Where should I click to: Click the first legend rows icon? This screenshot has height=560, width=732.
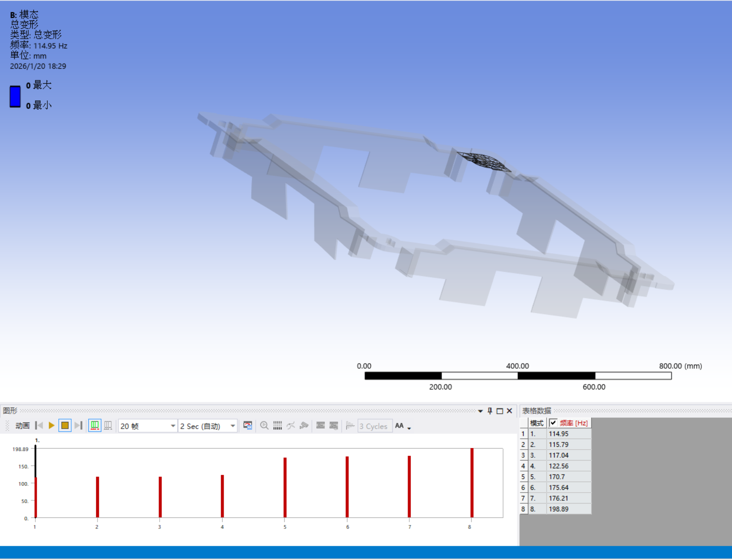point(321,425)
